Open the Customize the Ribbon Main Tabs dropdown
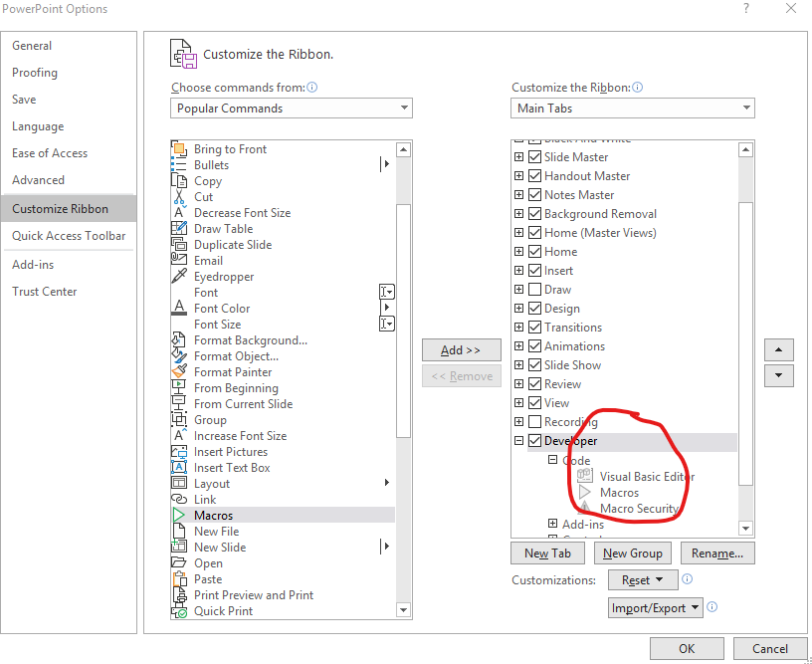The width and height of the screenshot is (812, 664). pyautogui.click(x=632, y=109)
